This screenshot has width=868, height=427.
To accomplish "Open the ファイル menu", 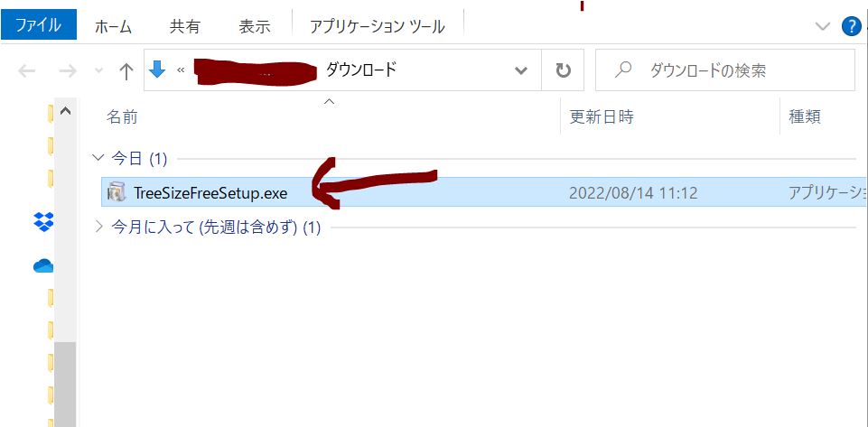I will pos(39,26).
